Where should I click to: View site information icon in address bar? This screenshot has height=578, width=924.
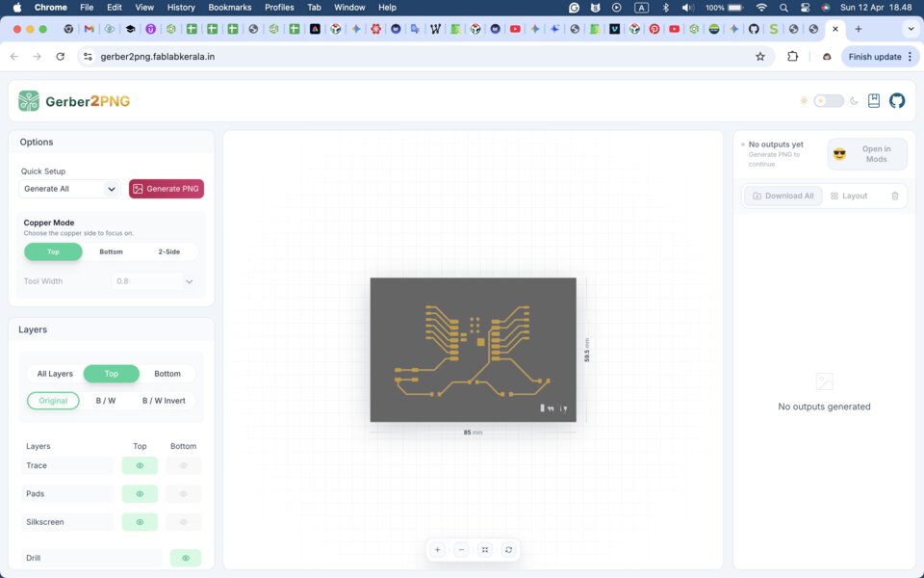point(88,57)
